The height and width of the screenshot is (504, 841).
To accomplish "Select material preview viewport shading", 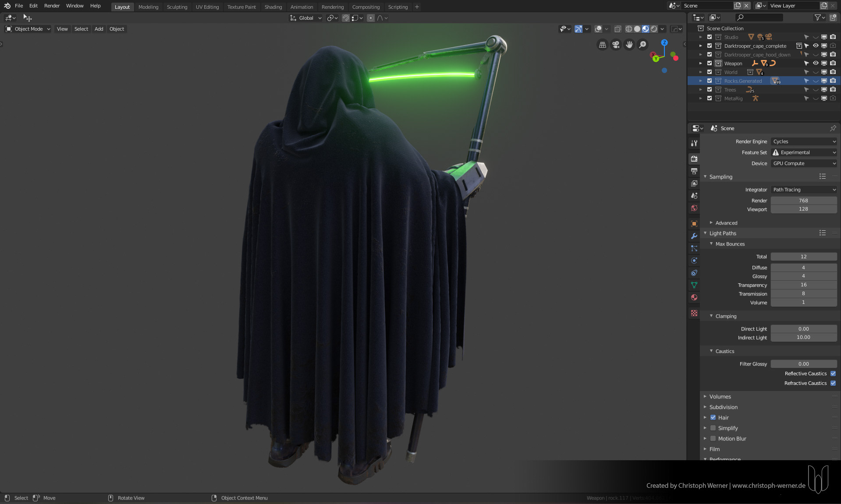I will point(646,29).
